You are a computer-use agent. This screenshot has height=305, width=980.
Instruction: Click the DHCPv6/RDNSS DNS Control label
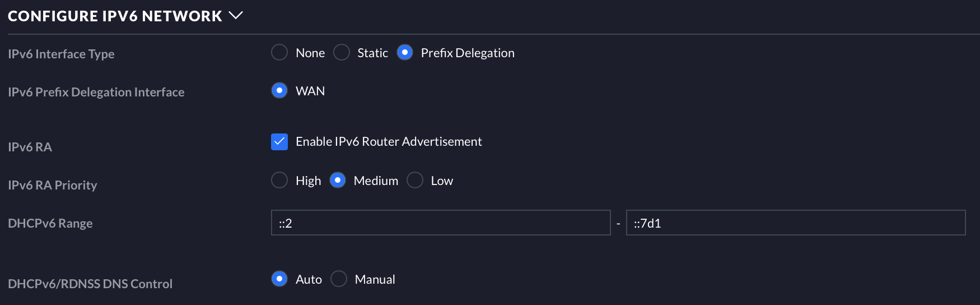click(x=90, y=284)
